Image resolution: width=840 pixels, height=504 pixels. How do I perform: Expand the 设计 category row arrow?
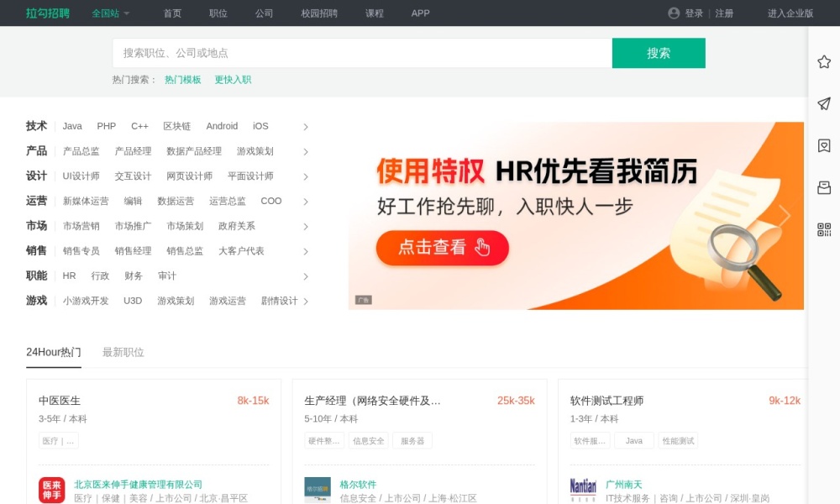pos(306,176)
